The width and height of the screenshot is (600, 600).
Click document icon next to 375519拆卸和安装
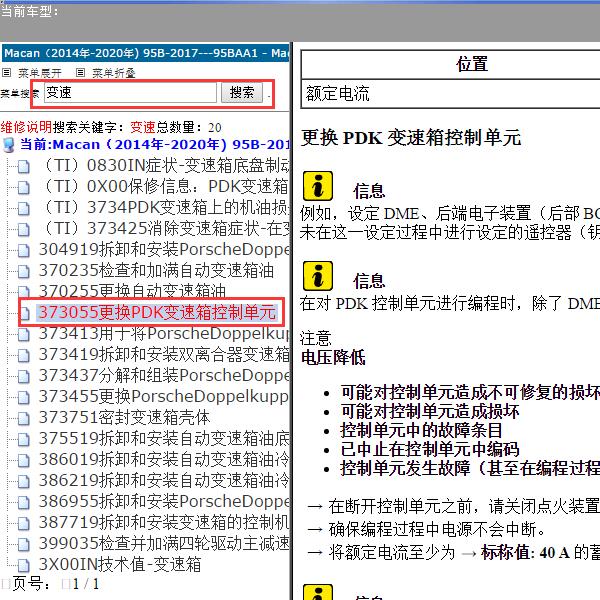tap(24, 440)
